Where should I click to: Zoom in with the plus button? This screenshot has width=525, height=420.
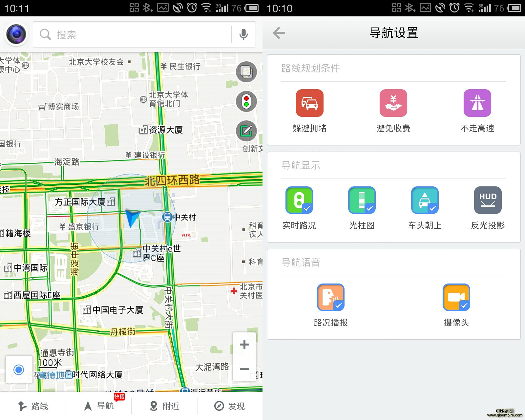pos(244,345)
